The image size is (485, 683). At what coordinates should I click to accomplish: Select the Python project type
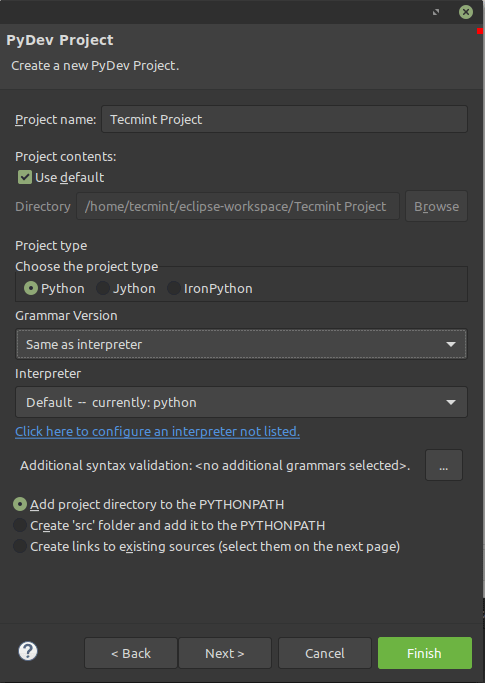coord(31,288)
